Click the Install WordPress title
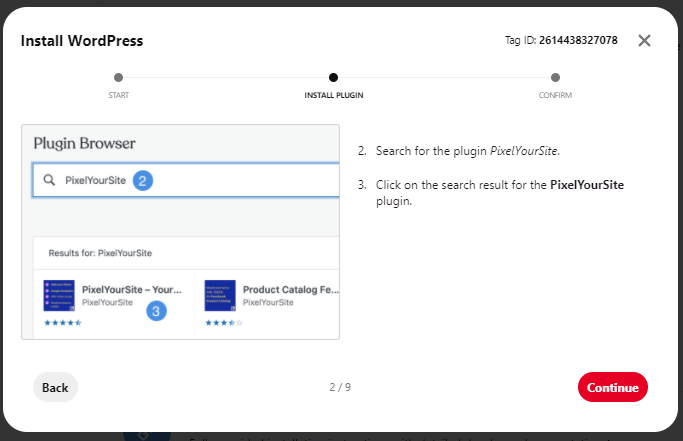Image resolution: width=683 pixels, height=441 pixels. (x=82, y=41)
